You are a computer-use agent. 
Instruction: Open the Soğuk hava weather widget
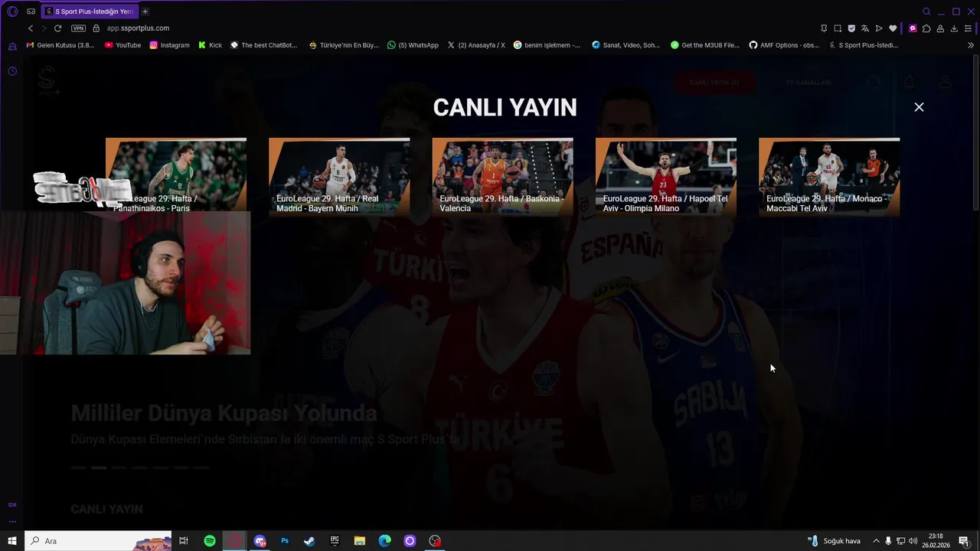pos(835,541)
